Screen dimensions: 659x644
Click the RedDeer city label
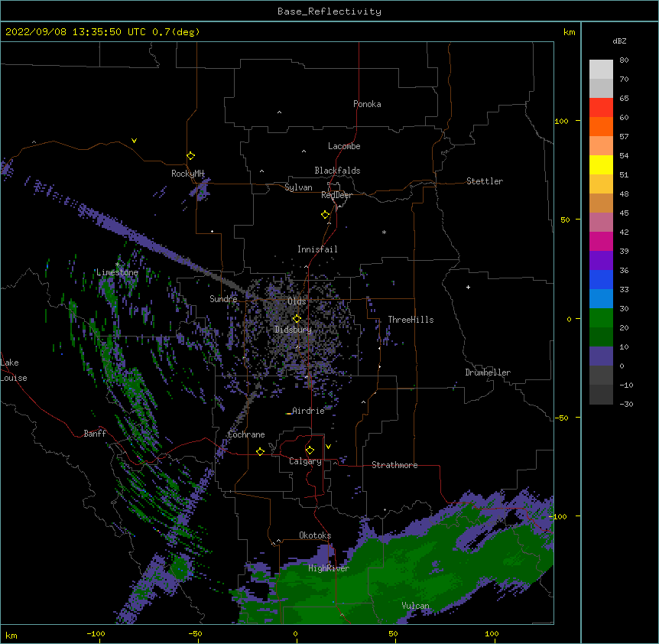pyautogui.click(x=336, y=195)
